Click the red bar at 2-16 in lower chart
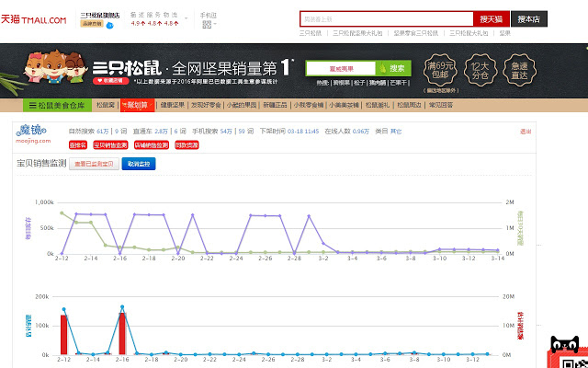The width and height of the screenshot is (588, 368). [122, 333]
